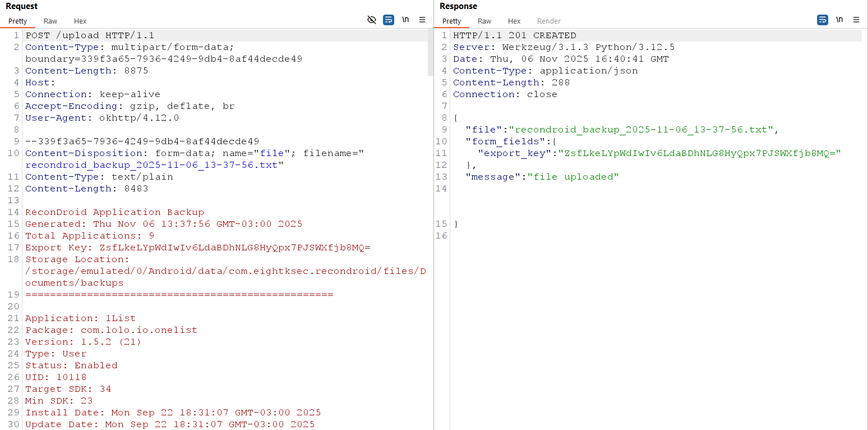This screenshot has height=430, width=868.
Task: Open the Response Render tab
Action: coord(548,21)
